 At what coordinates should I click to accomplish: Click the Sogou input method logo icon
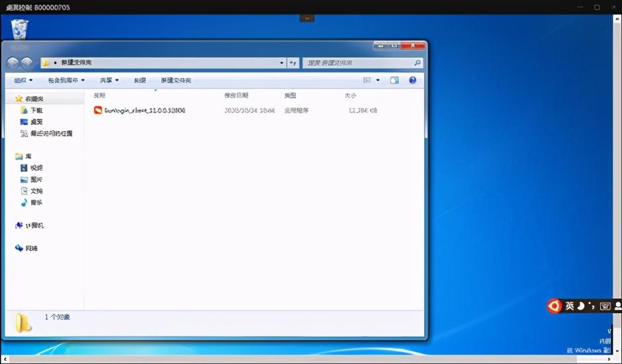click(x=554, y=306)
